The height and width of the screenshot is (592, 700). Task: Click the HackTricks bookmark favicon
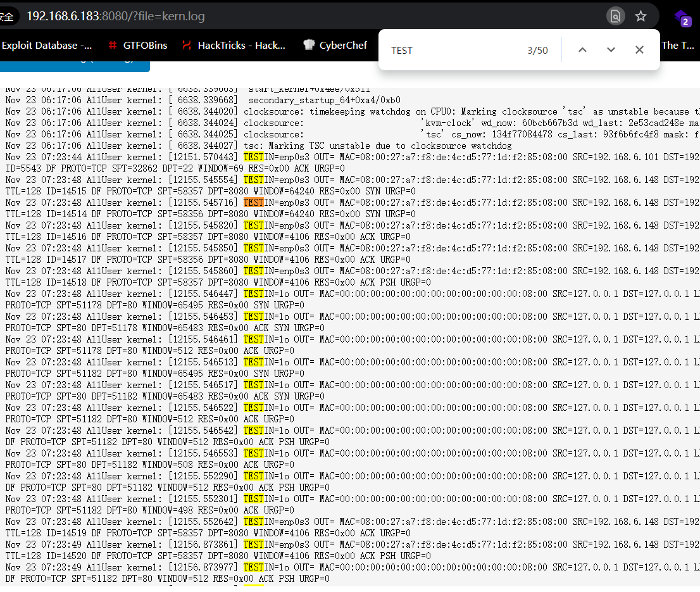pos(187,45)
